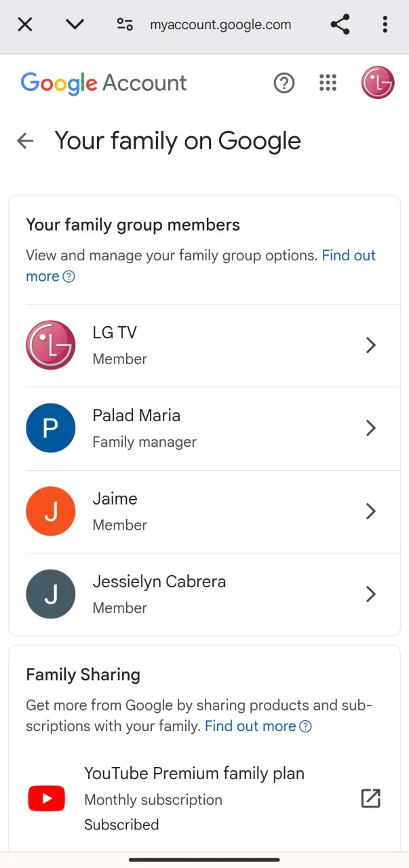Expand Jaime member details chevron
Viewport: 409px width, 868px height.
coord(371,511)
